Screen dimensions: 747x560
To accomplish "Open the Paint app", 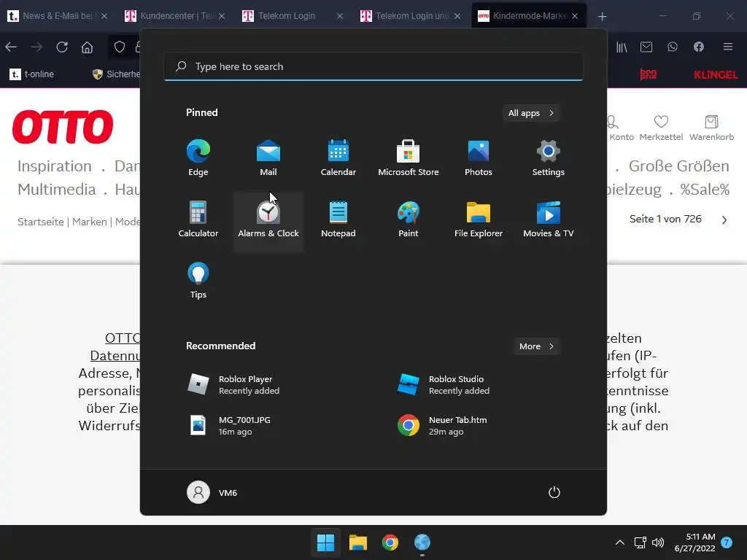I will pos(409,219).
